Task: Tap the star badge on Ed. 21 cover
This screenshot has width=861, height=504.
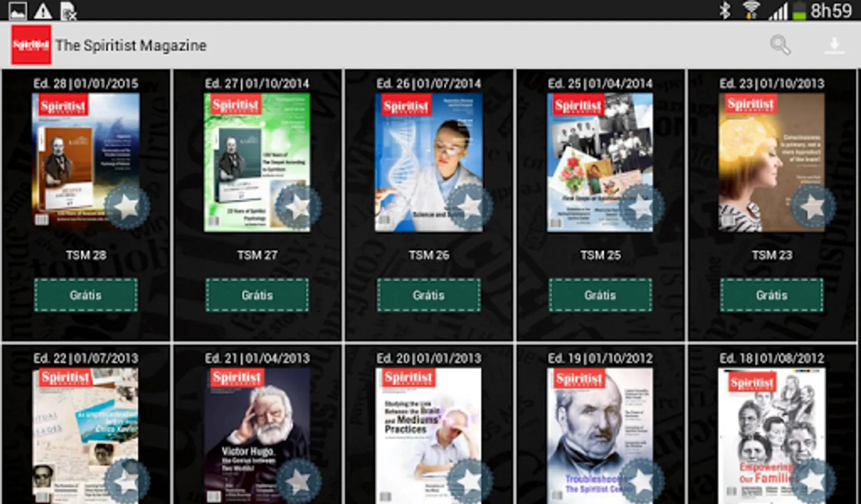Action: (298, 481)
